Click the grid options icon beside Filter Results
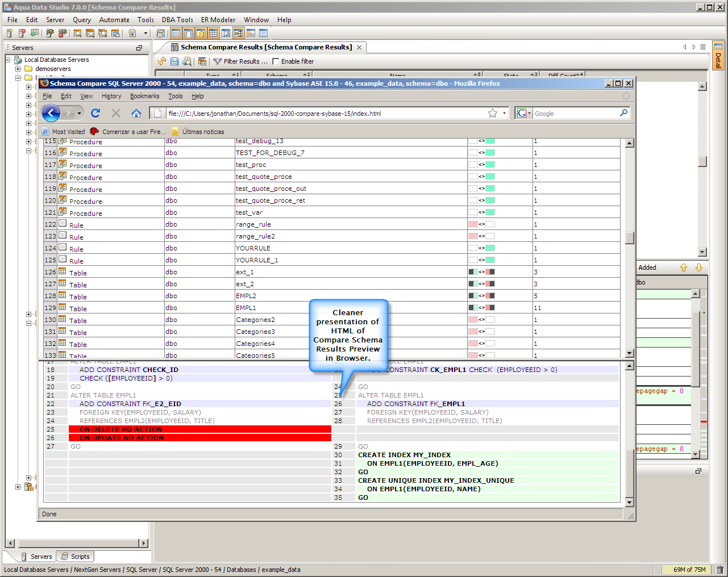Viewport: 728px width, 577px height. (202, 61)
